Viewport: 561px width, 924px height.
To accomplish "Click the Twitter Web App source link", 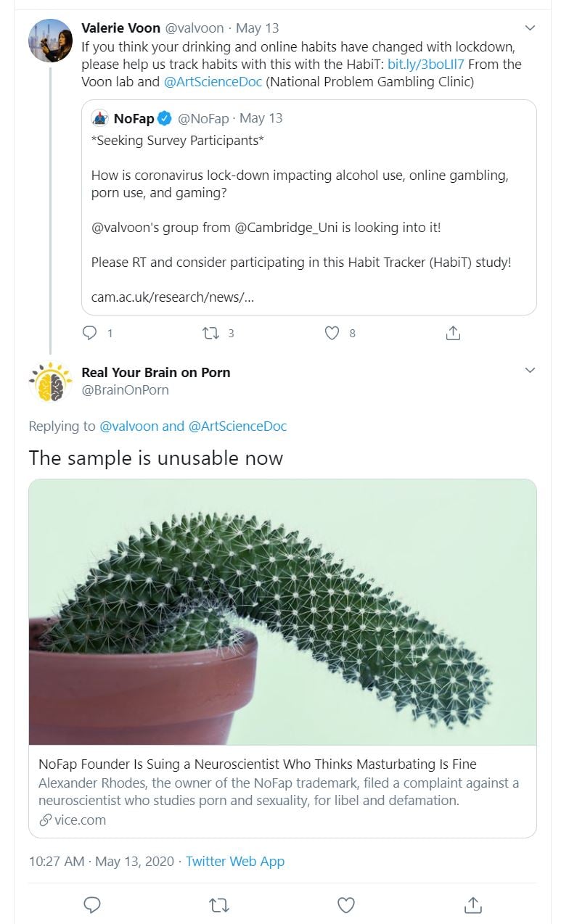I will pyautogui.click(x=235, y=861).
